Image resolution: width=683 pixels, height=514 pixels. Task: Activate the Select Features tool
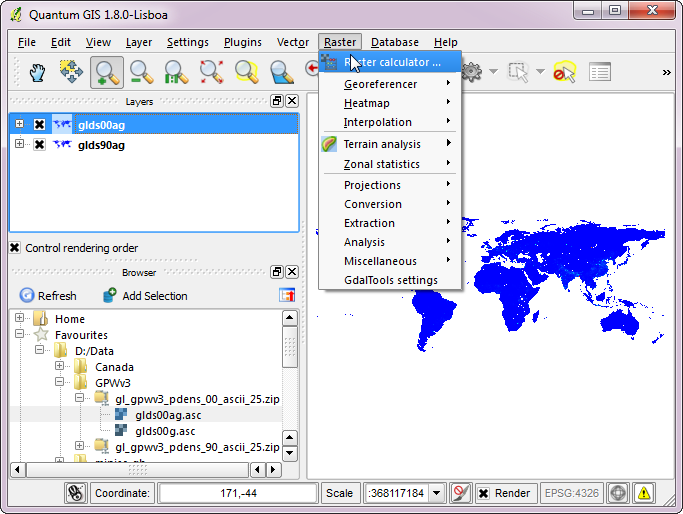[x=518, y=72]
